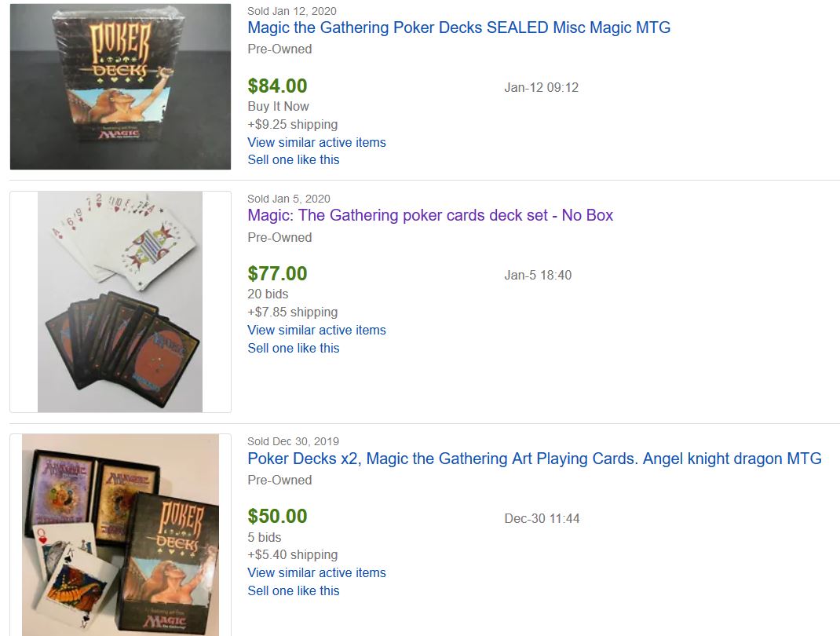
Task: Open the '20 bids' bid history
Action: (268, 294)
